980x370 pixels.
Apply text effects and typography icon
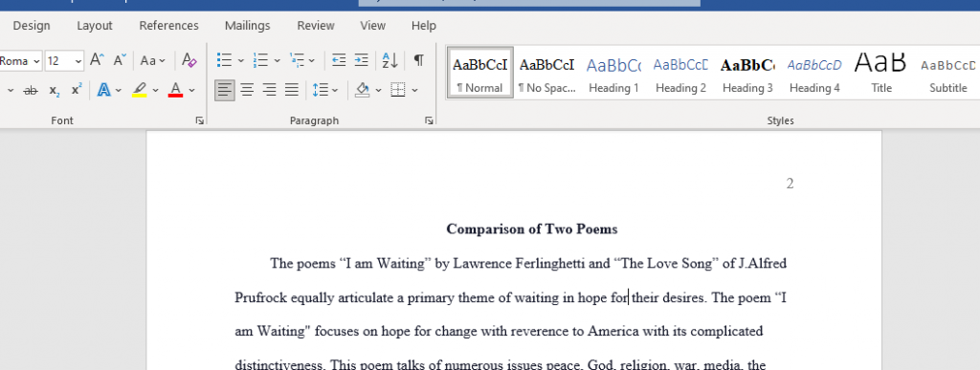103,91
